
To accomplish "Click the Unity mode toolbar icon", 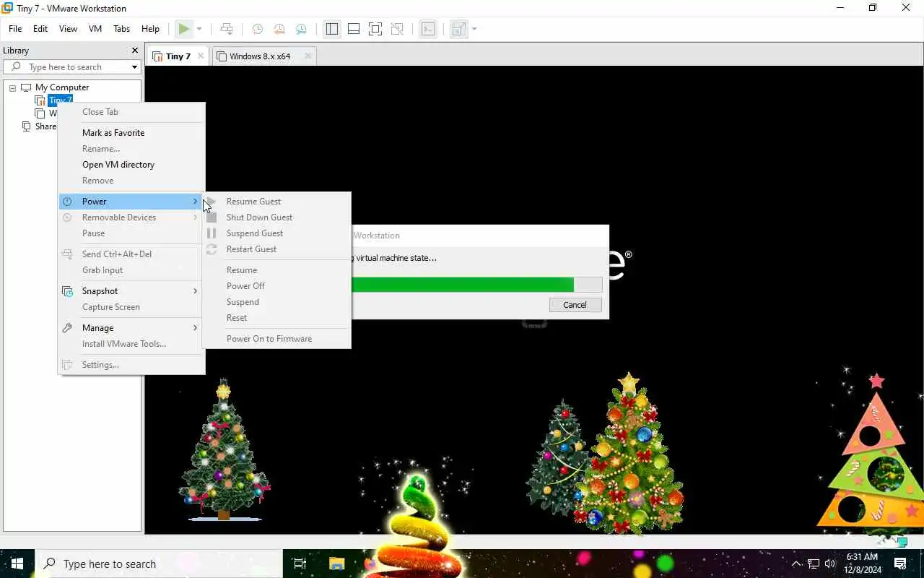I will pyautogui.click(x=397, y=29).
